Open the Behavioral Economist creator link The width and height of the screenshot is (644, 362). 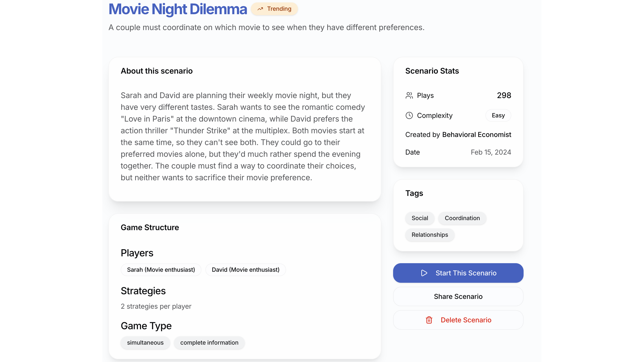[x=477, y=135]
